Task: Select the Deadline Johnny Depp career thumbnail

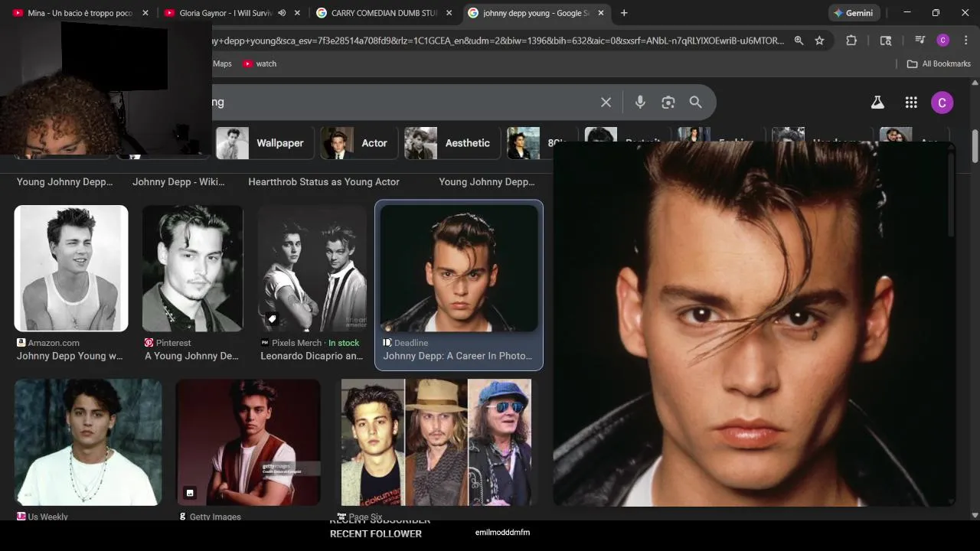Action: (x=459, y=268)
